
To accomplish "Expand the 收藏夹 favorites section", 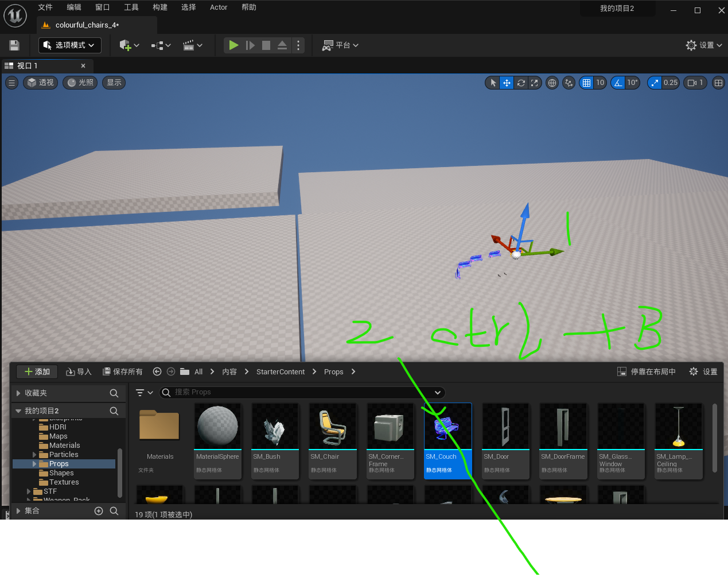I will pyautogui.click(x=18, y=393).
